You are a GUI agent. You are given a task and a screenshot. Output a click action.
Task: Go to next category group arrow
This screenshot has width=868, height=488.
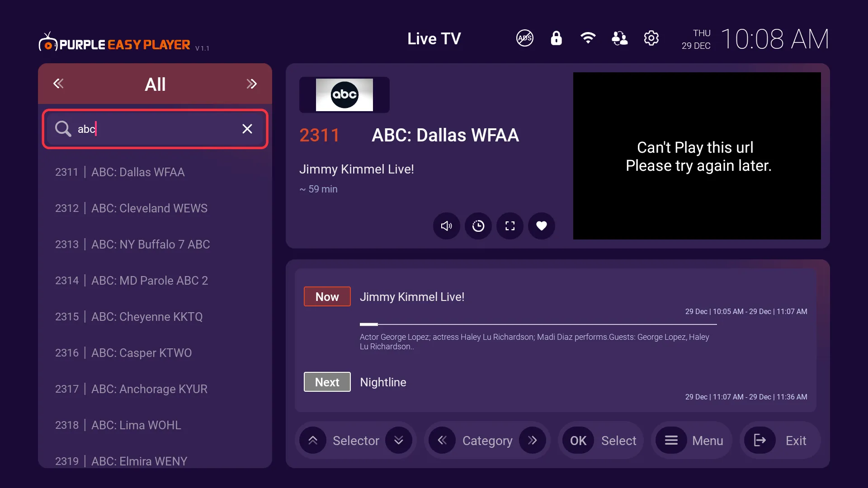[x=252, y=84]
